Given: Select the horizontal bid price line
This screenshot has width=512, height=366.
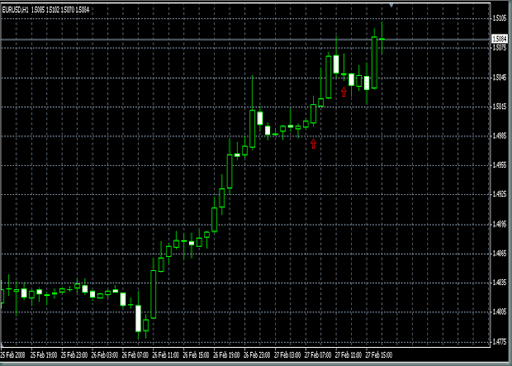Looking at the screenshot, I should [x=246, y=40].
